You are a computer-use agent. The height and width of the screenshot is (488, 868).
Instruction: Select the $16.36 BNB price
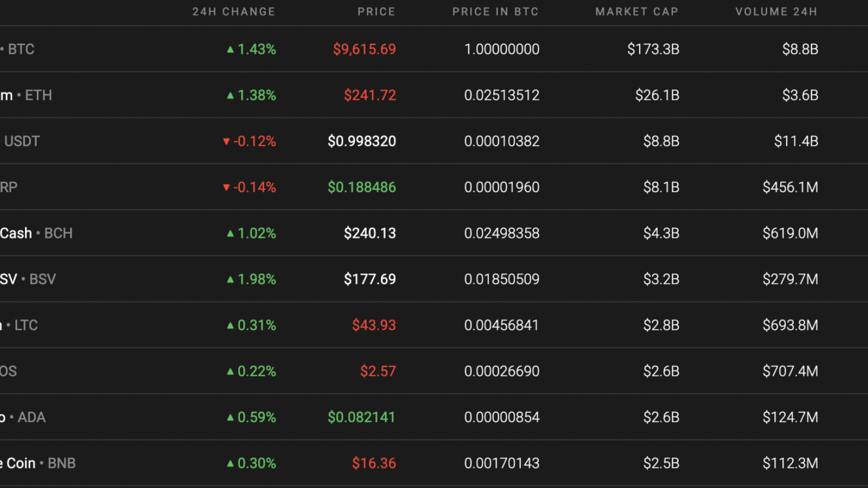click(x=374, y=464)
